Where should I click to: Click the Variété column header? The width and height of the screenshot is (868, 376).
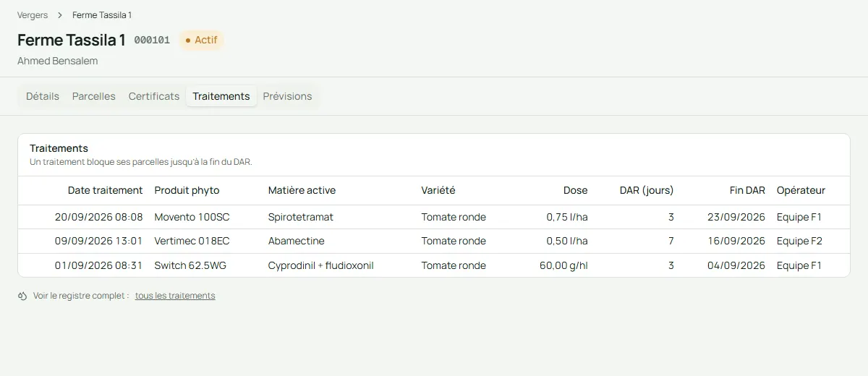point(438,190)
